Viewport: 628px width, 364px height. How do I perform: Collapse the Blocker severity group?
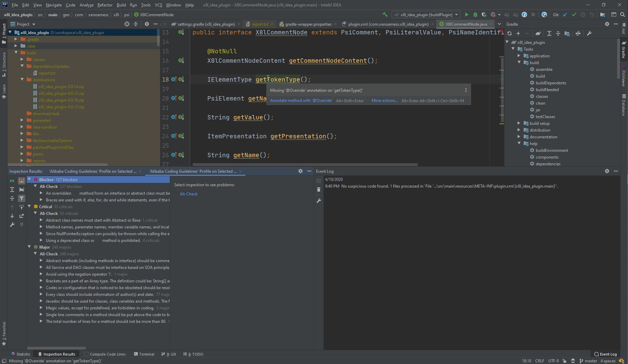tap(29, 179)
